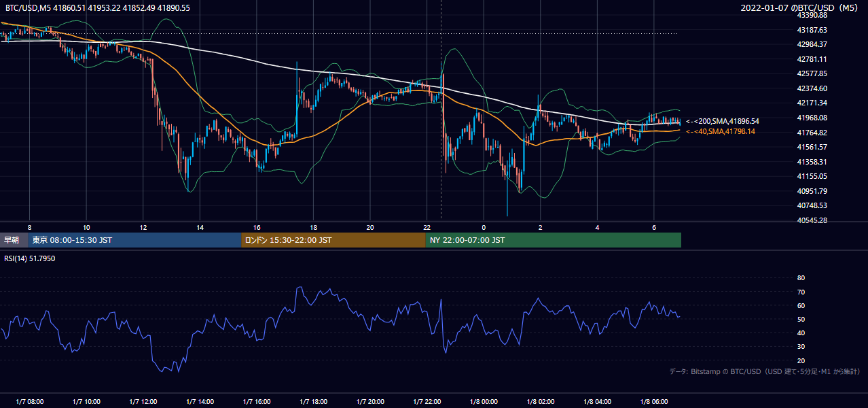868x408 pixels.
Task: Click price axis value 40748.53
Action: [812, 205]
